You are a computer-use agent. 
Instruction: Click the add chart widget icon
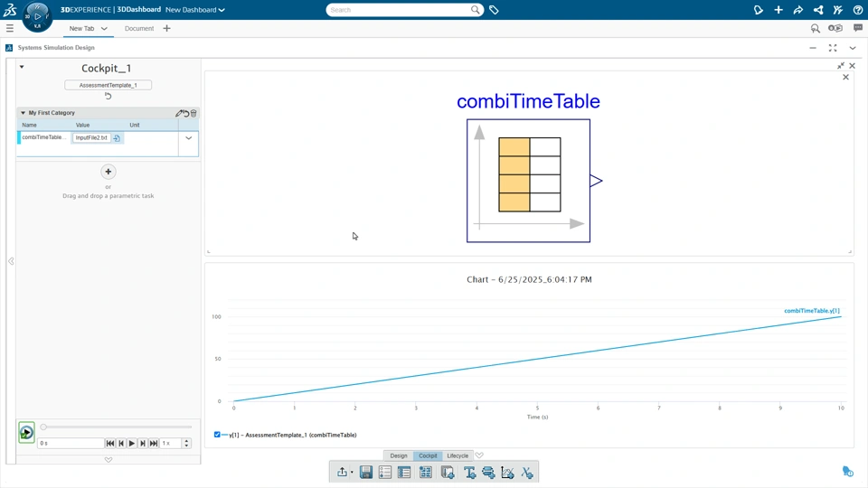[x=507, y=472]
